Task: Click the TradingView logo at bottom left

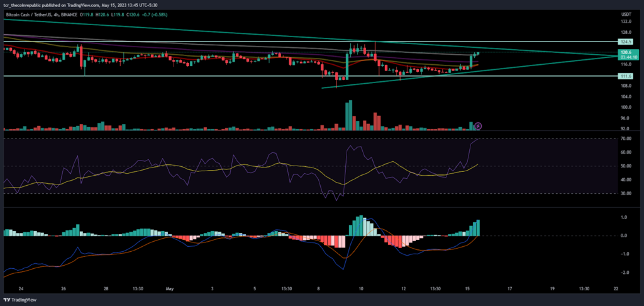Action: tap(18, 300)
